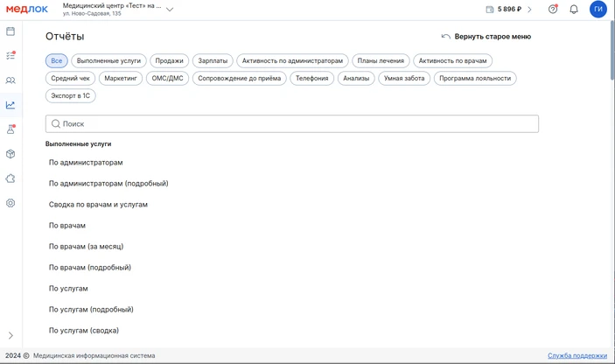
Task: Open the patients (people) icon in sidebar
Action: (10, 80)
